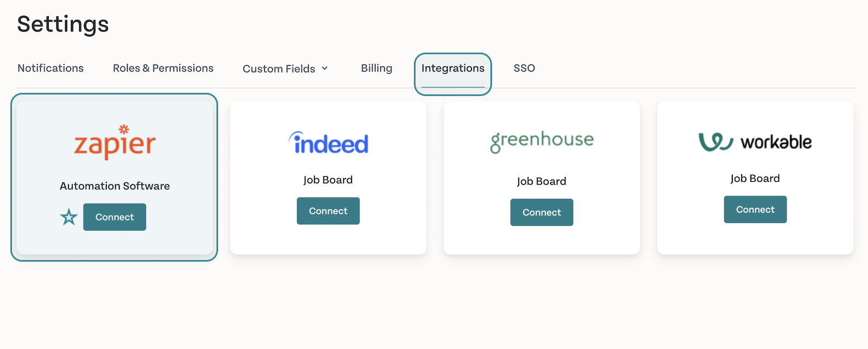Click the Indeed logo
868x349 pixels.
point(328,143)
